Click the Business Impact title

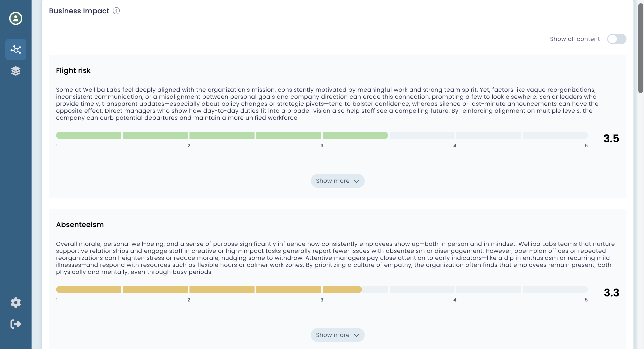(79, 11)
